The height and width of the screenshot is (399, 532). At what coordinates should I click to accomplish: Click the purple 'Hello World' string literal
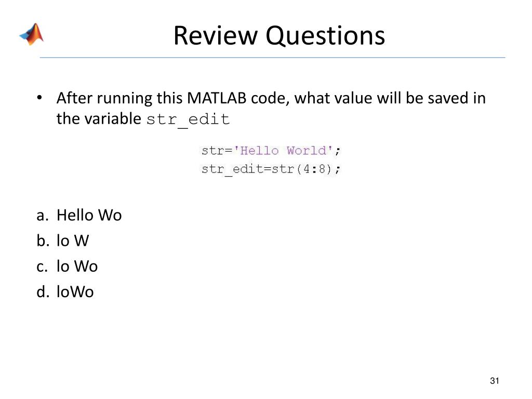[x=284, y=150]
